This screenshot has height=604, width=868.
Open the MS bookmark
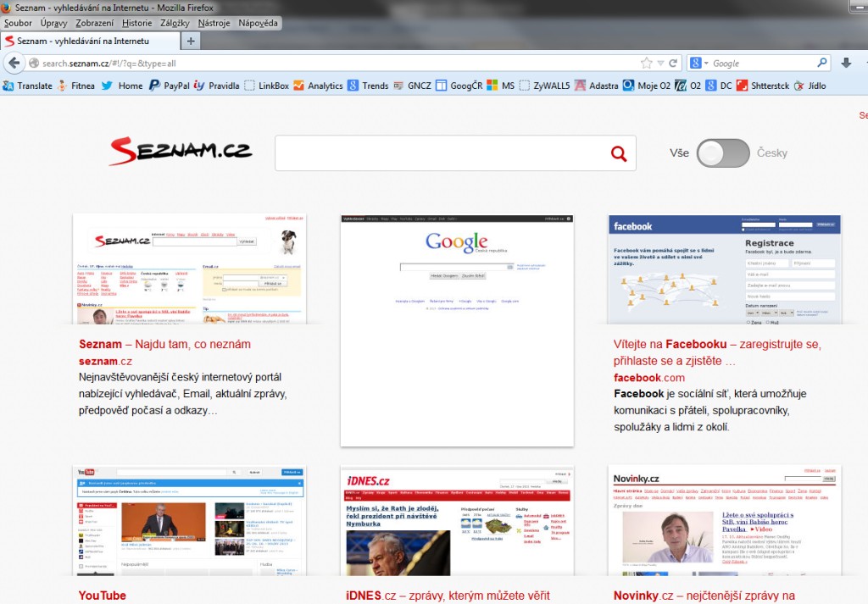pos(500,86)
